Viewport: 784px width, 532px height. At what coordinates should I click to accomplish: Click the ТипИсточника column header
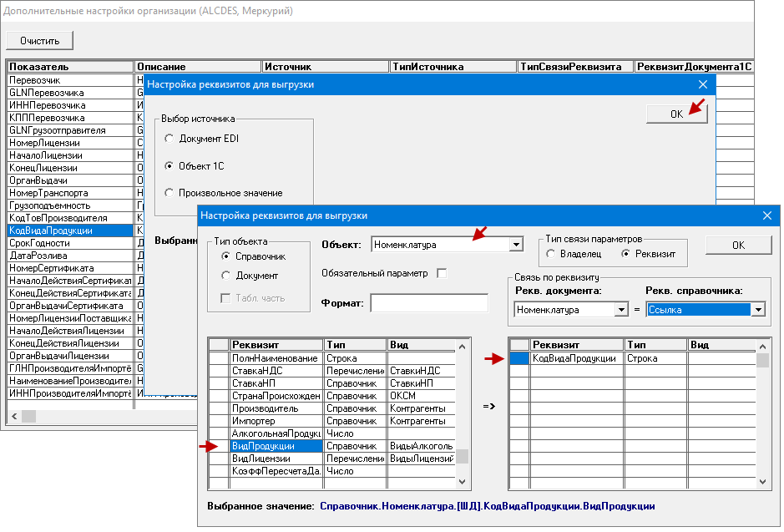tap(453, 67)
